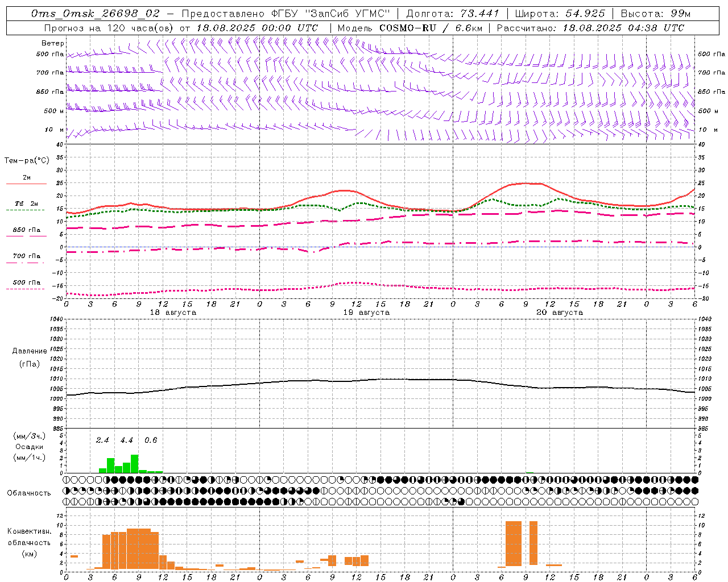Click the Тем-ра(°C) axis label

tap(27, 161)
